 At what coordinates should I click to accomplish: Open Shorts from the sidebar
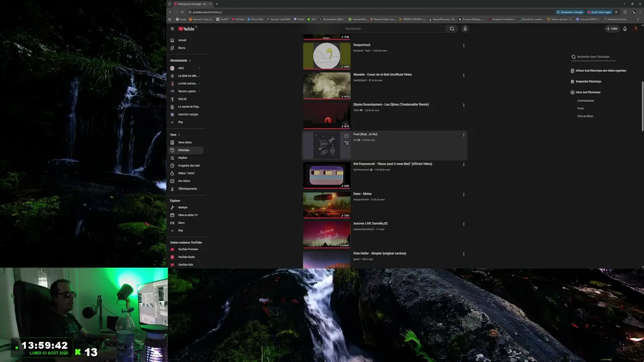pos(186,48)
